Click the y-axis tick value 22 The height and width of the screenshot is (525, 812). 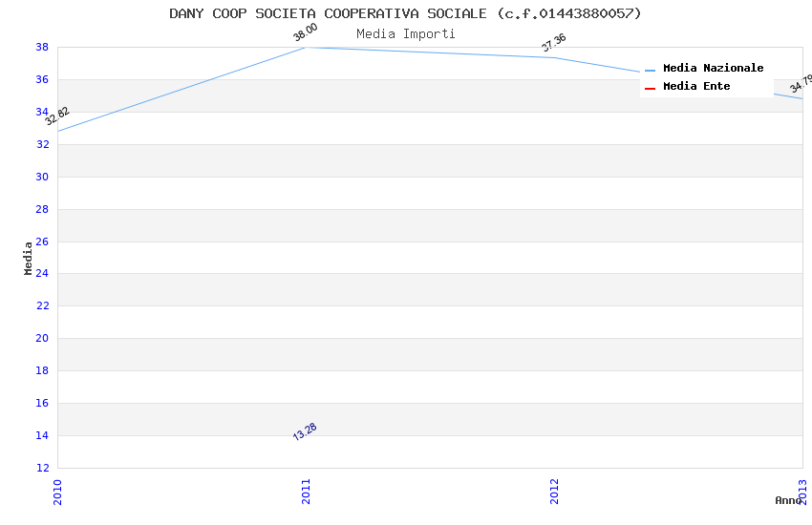[x=42, y=305]
